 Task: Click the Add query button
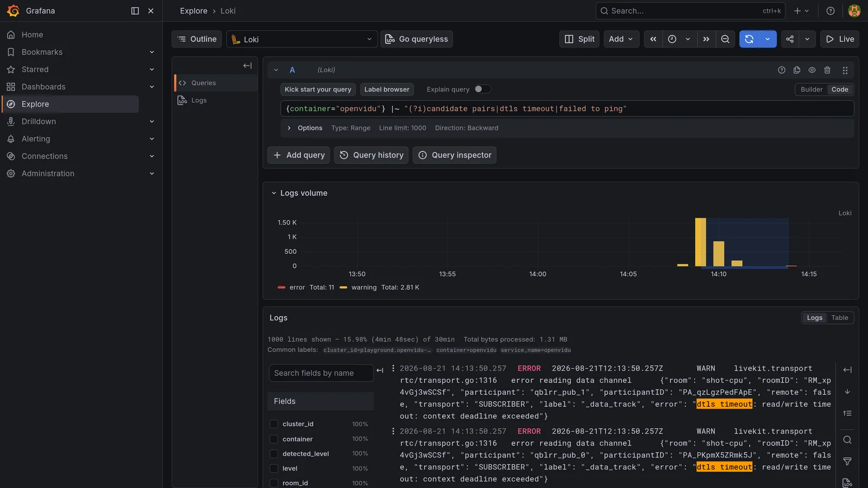pos(298,155)
